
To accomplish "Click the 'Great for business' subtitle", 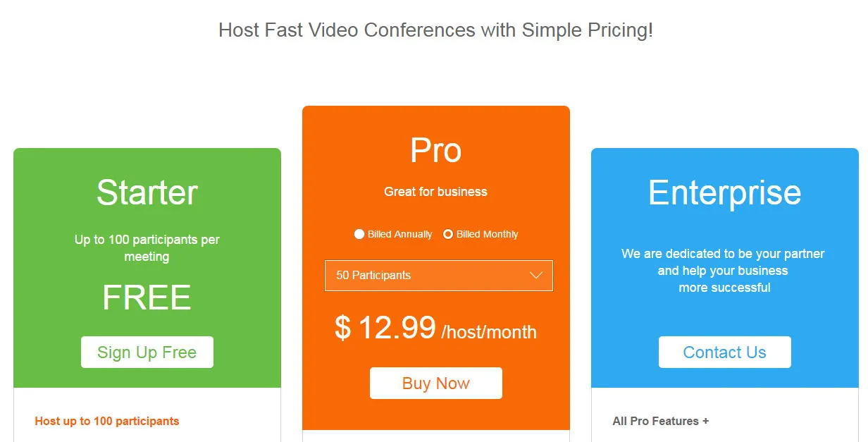I will (x=436, y=192).
